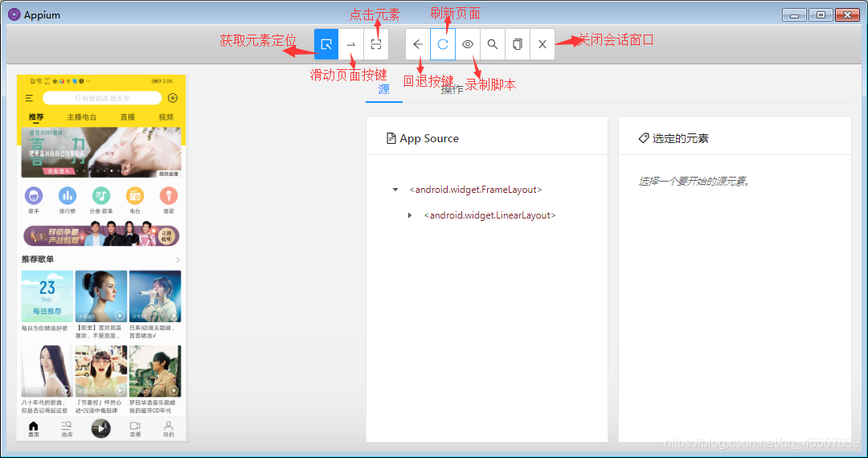Image resolution: width=868 pixels, height=458 pixels.
Task: Refresh the source and screenshot
Action: (x=443, y=44)
